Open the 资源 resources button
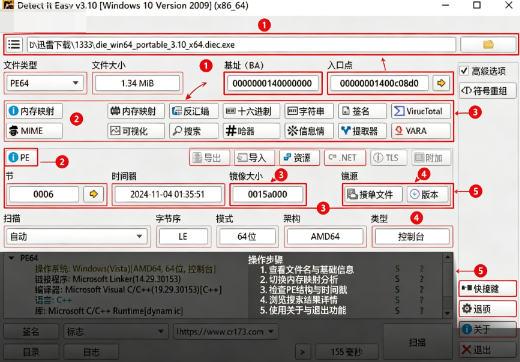The image size is (520, 362). tap(299, 157)
